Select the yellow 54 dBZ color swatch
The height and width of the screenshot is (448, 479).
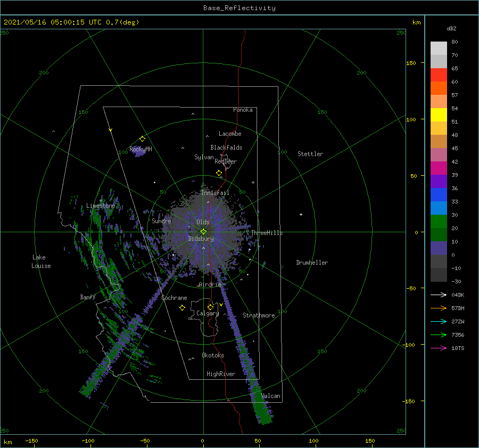click(439, 115)
